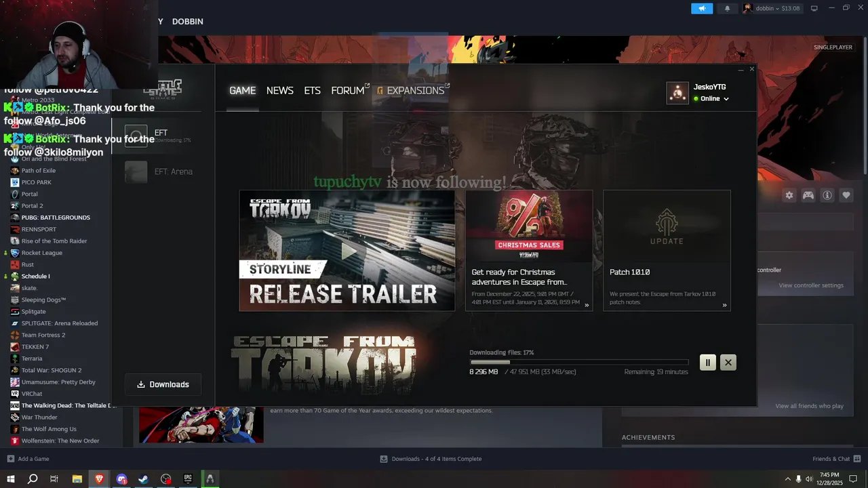The image size is (868, 488).
Task: Click Windows Start button
Action: click(11, 479)
